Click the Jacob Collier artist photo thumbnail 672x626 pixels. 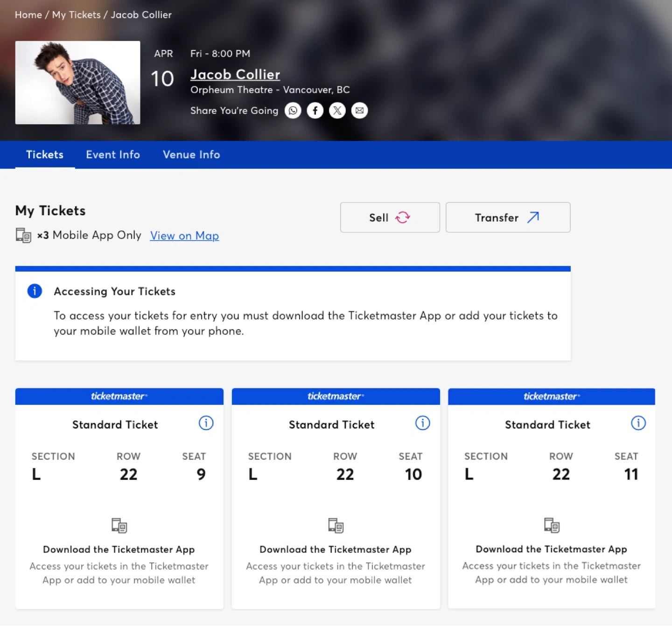pos(78,83)
